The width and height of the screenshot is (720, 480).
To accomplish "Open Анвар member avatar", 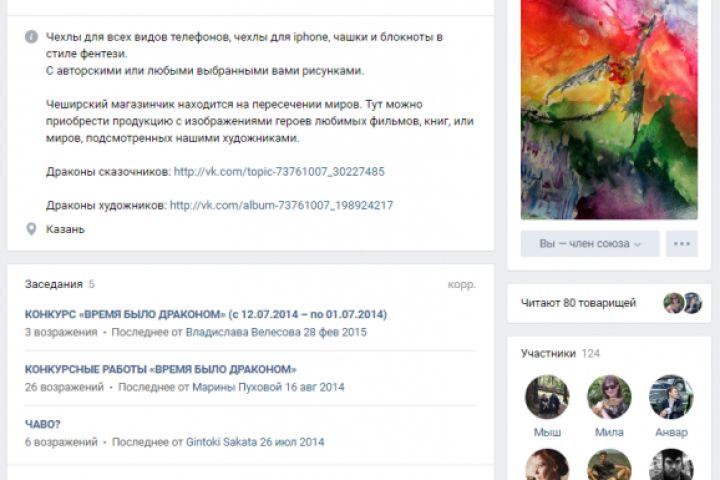I will point(671,397).
